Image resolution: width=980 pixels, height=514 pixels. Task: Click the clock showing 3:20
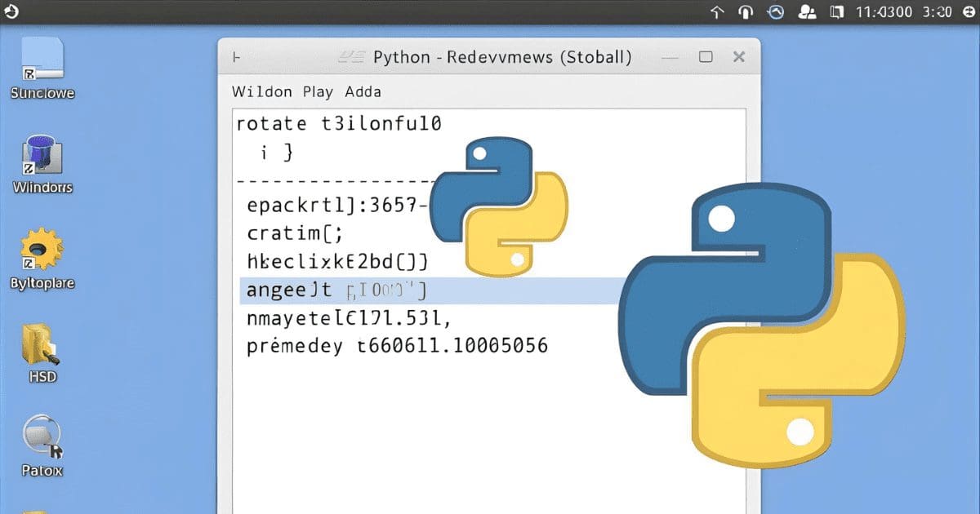coord(936,11)
